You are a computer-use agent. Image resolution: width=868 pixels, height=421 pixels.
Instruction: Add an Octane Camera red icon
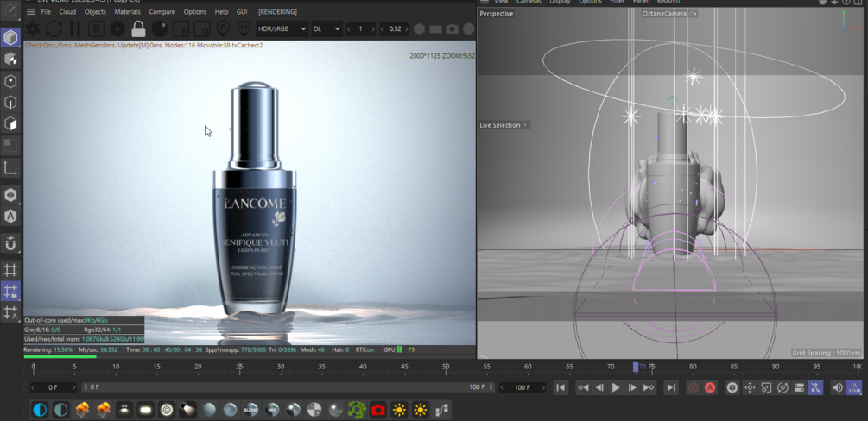tap(378, 410)
